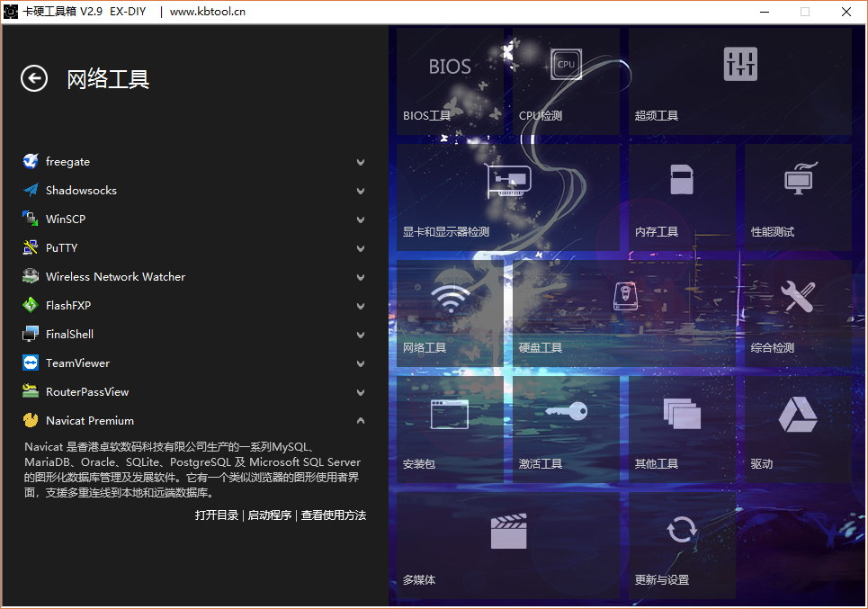Click the 打开目录 link
The image size is (868, 609).
point(217,515)
